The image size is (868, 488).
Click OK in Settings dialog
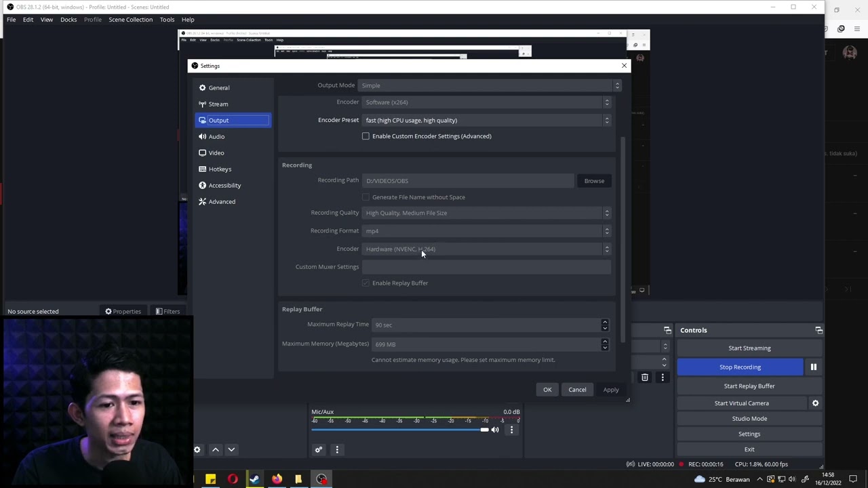pyautogui.click(x=547, y=390)
